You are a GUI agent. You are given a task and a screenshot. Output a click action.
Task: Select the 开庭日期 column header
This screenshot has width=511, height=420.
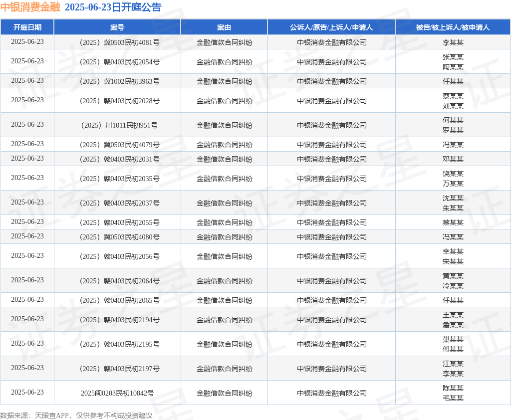coord(27,27)
